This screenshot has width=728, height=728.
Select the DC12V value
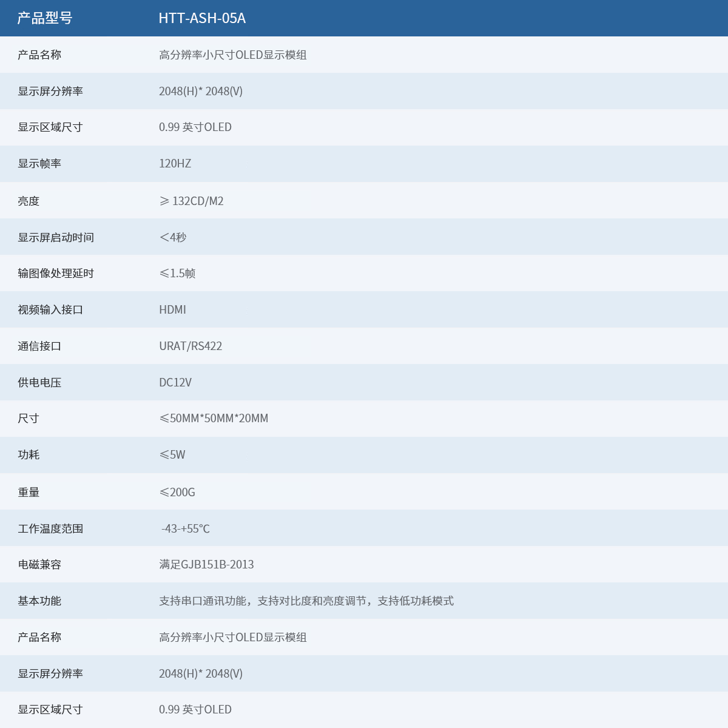(175, 383)
